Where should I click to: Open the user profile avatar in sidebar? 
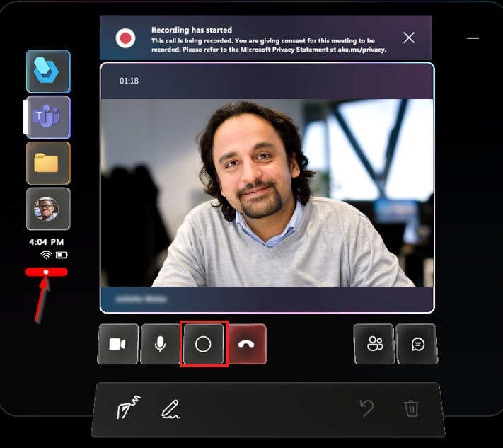[x=48, y=209]
